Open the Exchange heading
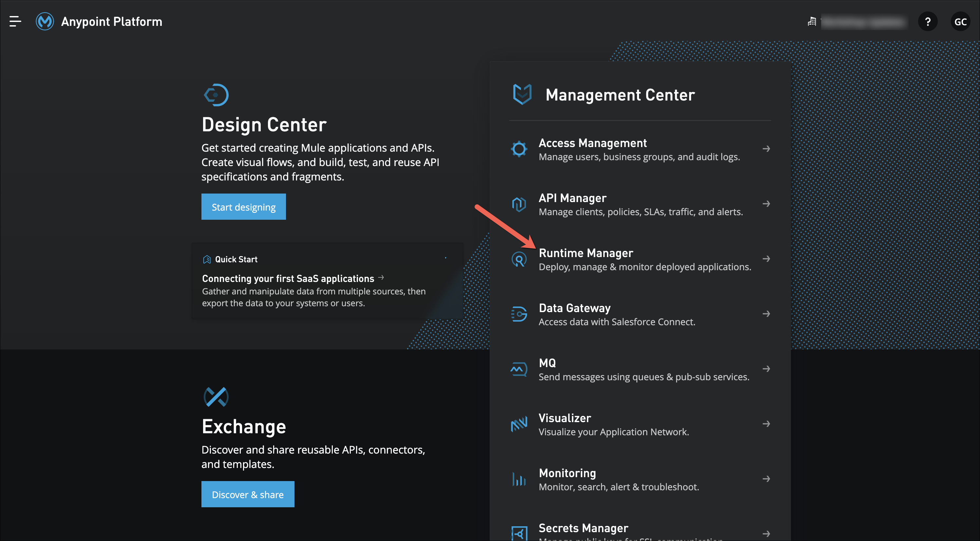This screenshot has height=541, width=980. click(244, 426)
